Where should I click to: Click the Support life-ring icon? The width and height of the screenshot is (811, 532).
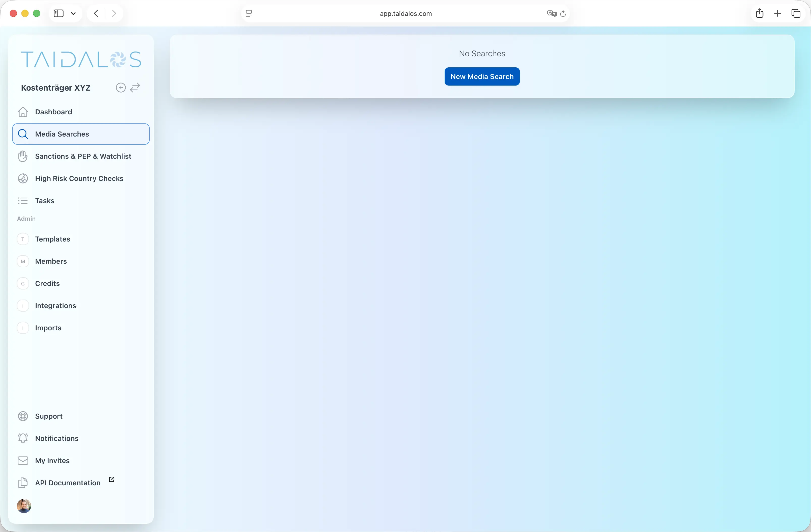coord(23,416)
